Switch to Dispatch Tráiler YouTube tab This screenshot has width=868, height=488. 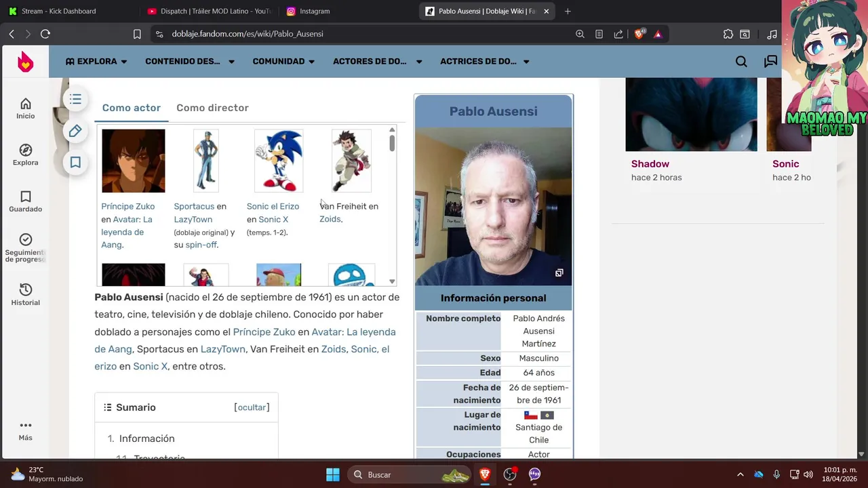coord(209,11)
